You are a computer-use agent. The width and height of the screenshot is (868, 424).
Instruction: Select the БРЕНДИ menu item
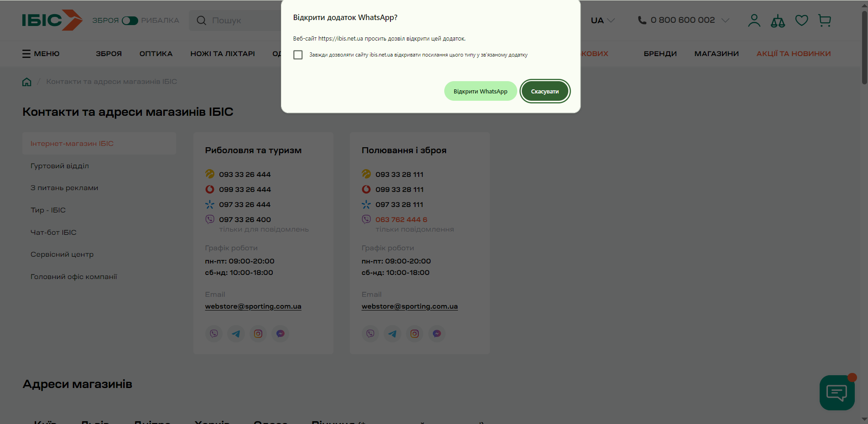660,54
